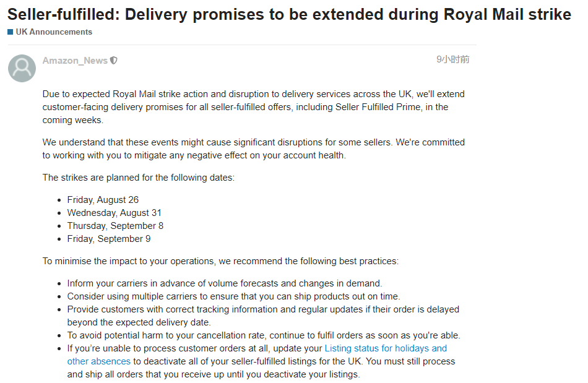Click the strikes are planned for line

click(x=138, y=178)
